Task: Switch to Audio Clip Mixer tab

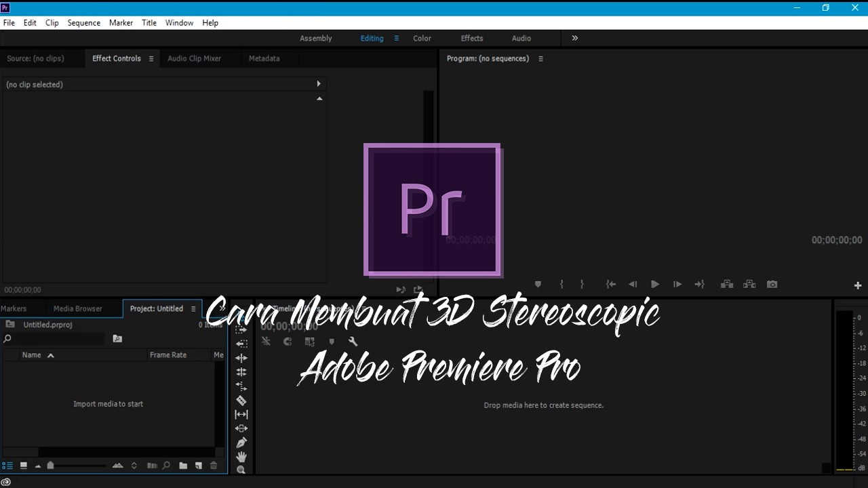Action: coord(194,58)
